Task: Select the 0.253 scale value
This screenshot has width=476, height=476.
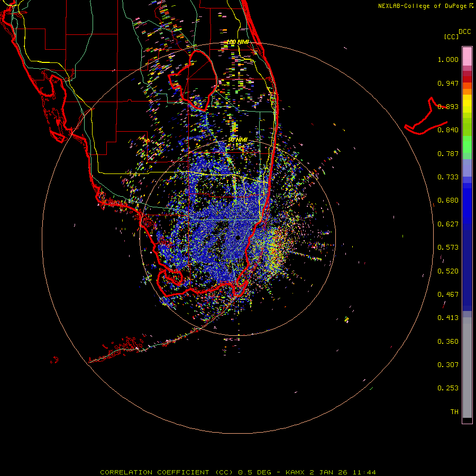Action: point(448,388)
